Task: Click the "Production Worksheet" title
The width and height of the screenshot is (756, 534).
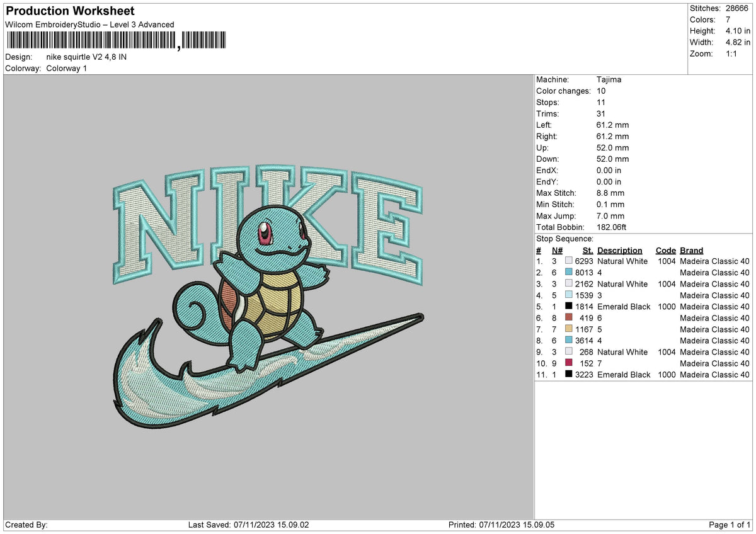Action: coord(70,11)
